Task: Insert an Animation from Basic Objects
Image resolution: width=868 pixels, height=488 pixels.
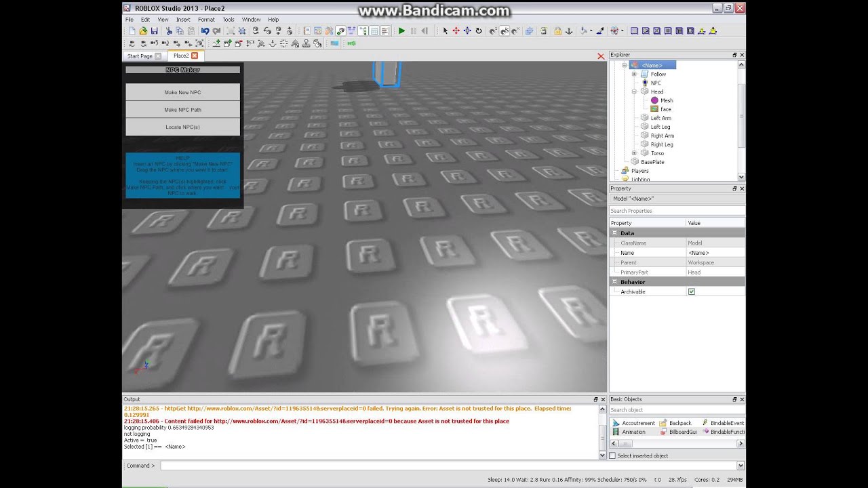Action: pyautogui.click(x=629, y=432)
